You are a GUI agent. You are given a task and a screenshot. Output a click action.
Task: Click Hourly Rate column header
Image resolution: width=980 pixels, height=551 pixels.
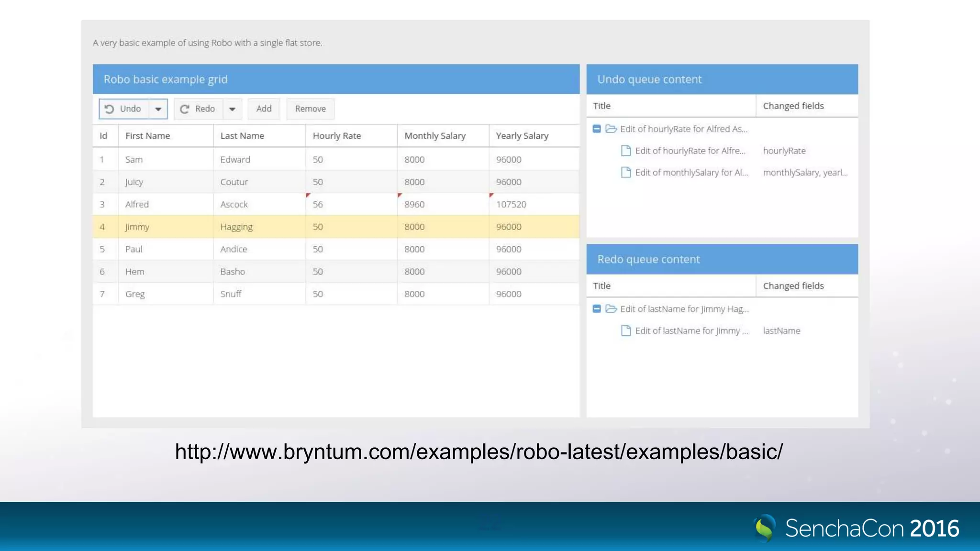click(352, 136)
